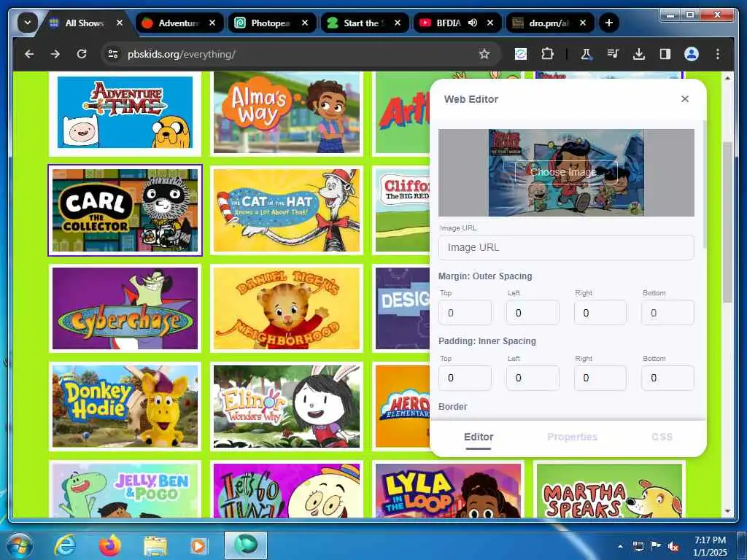Screen dimensions: 747x560
Task: Go back with the browser back arrow
Action: tap(29, 54)
